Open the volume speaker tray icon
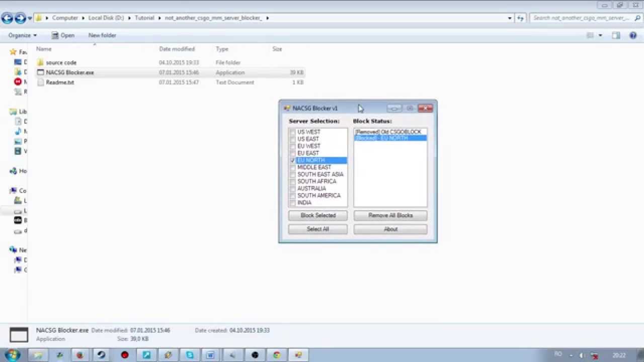The height and width of the screenshot is (362, 644). (582, 355)
